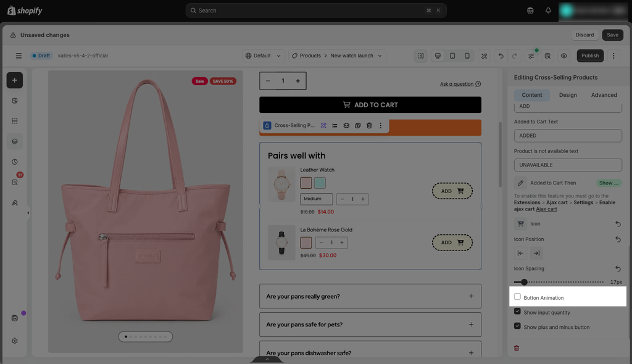Undo the last change in the editor
632x364 pixels.
tap(501, 56)
